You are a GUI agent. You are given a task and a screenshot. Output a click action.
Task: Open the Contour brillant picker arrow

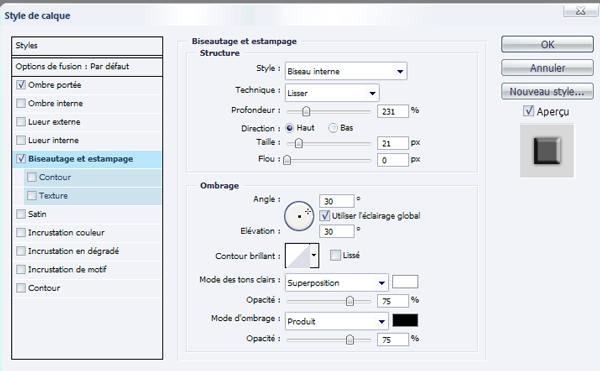tap(314, 255)
